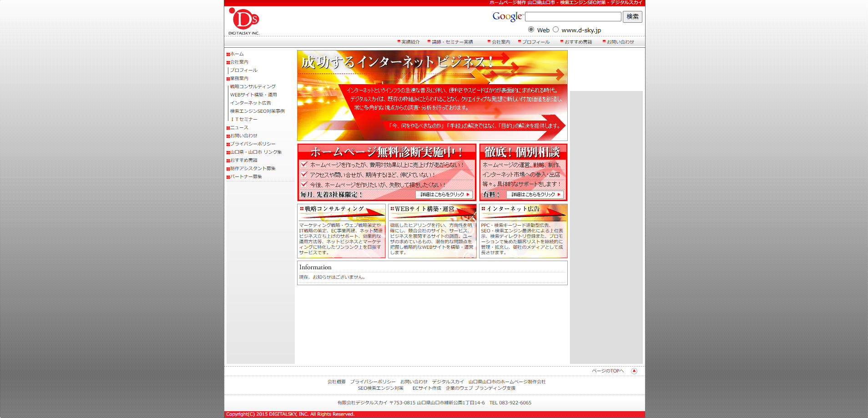Viewport: 868px width, 418px height.
Task: Open お問い合わせ in the top navigation
Action: (x=620, y=42)
